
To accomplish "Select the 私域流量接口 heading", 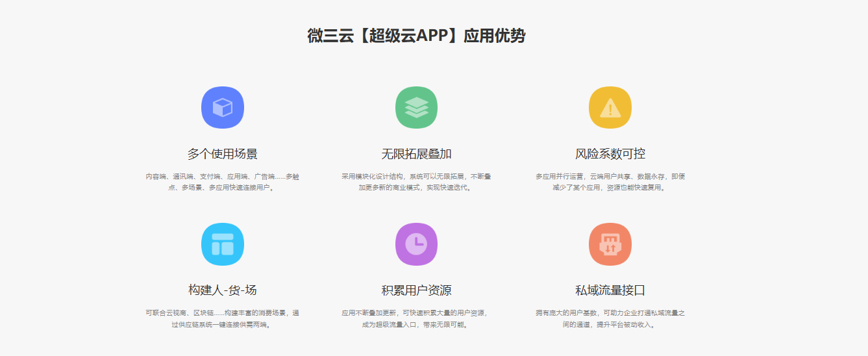I will point(610,290).
